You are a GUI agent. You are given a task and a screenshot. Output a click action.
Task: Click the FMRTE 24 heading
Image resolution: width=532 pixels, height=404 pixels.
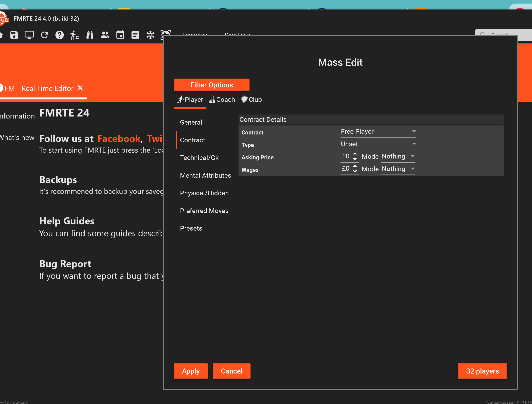click(64, 113)
